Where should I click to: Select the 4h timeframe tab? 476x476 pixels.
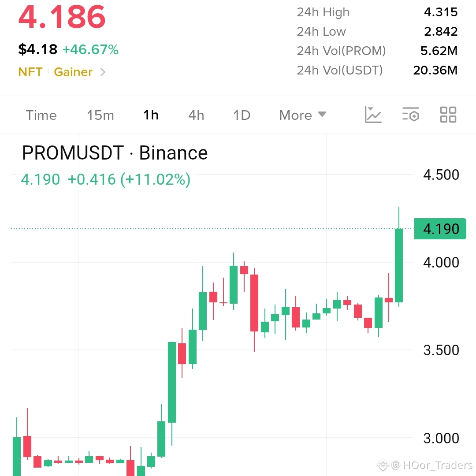click(x=196, y=115)
